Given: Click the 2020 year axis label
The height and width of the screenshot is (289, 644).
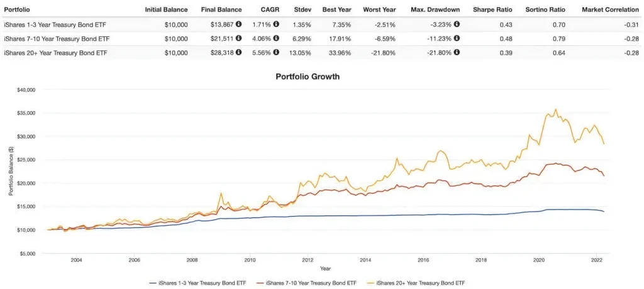Looking at the screenshot, I should tap(539, 259).
